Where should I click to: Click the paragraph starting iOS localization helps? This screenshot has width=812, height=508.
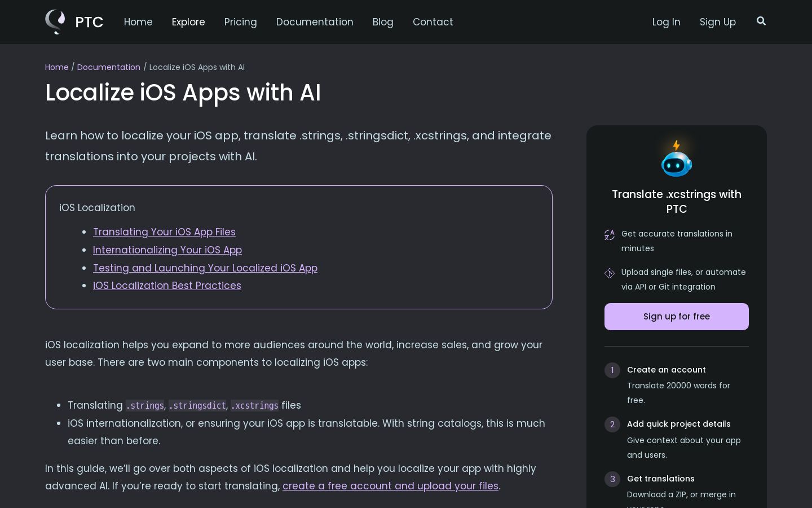pos(294,353)
